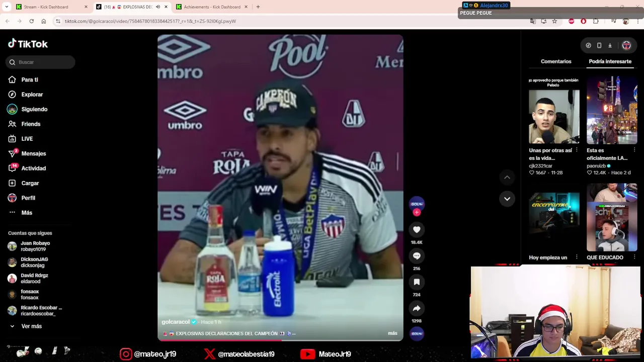Open the Extensions puzzle icon
Image resolution: width=644 pixels, height=362 pixels.
point(596,21)
